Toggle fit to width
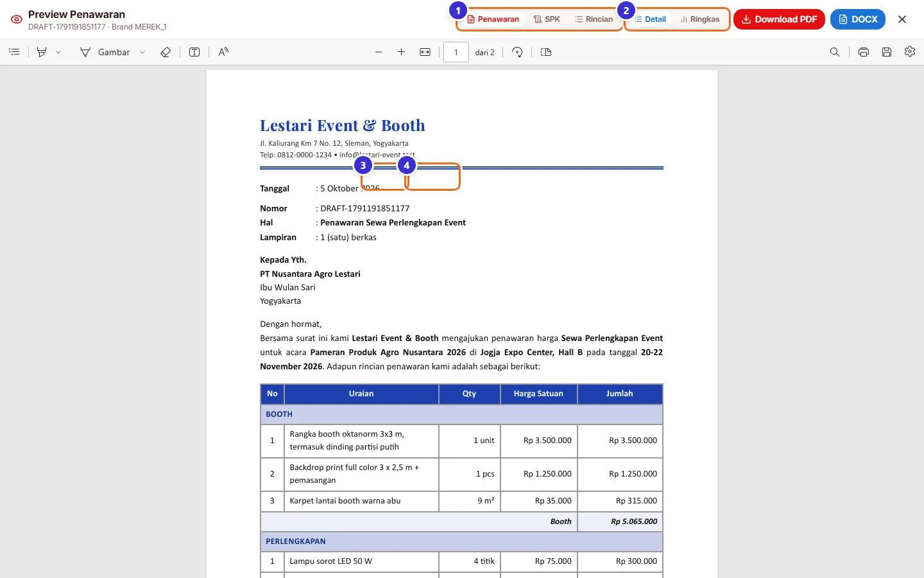Viewport: 924px width, 578px height. click(425, 52)
